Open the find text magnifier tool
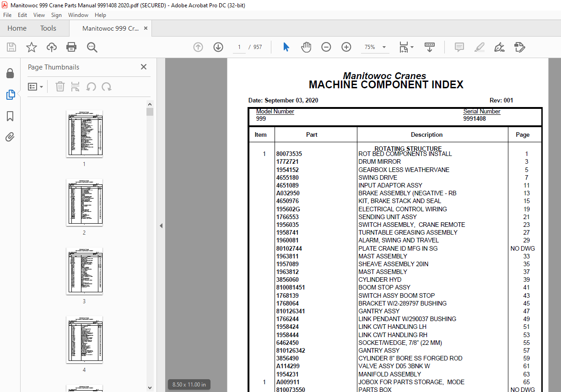This screenshot has height=392, width=561. tap(92, 47)
